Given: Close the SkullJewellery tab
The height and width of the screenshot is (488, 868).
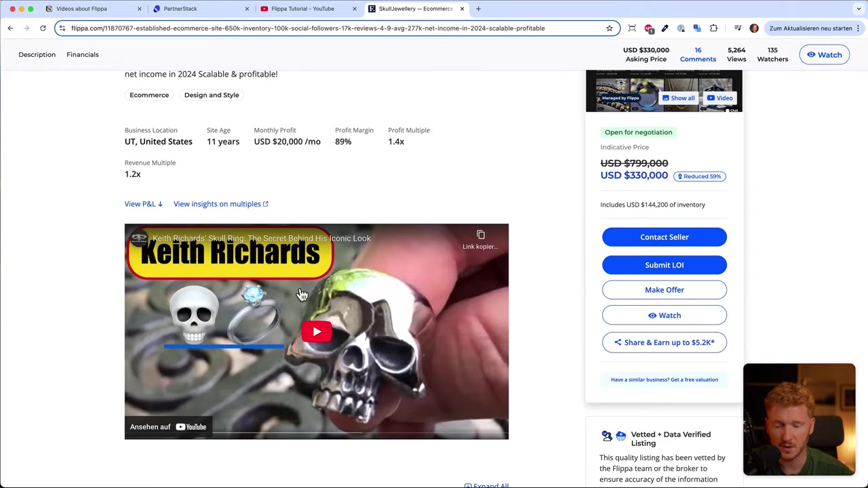Looking at the screenshot, I should [x=462, y=9].
